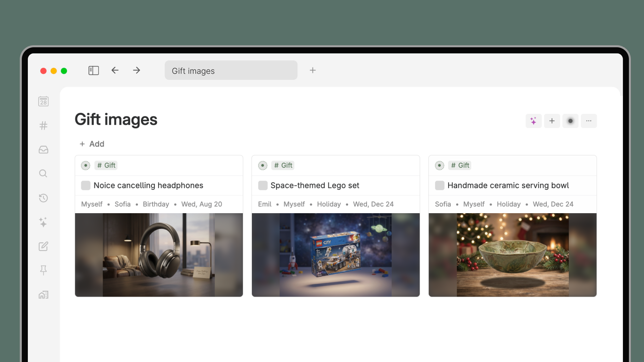Open the three-dots more options menu
The image size is (644, 362).
[x=589, y=121]
